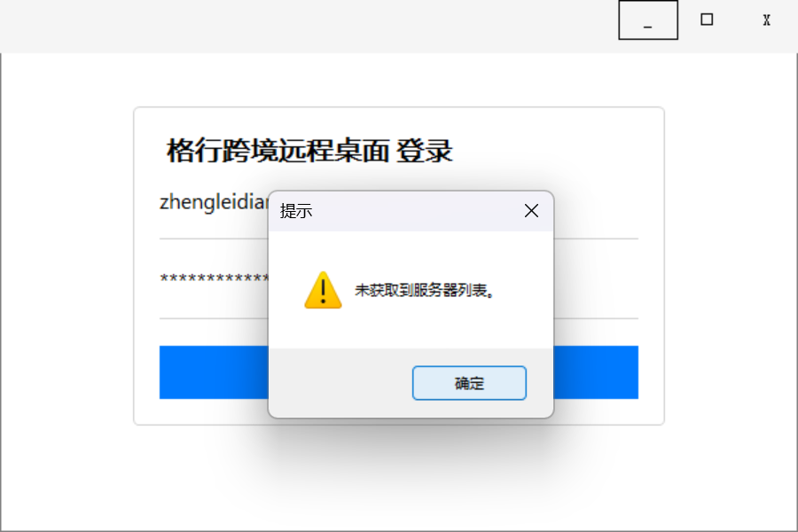Screen dimensions: 798x532
Task: Close the 提示 dialog with its X
Action: click(531, 211)
